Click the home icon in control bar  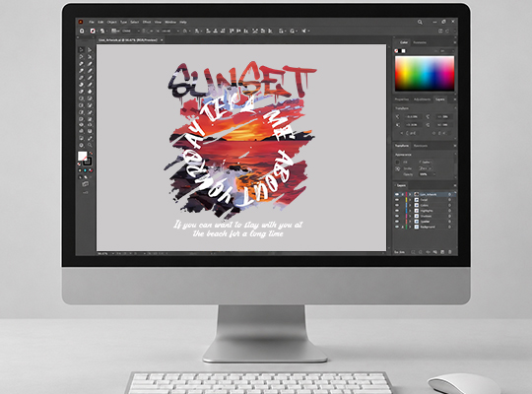click(82, 31)
